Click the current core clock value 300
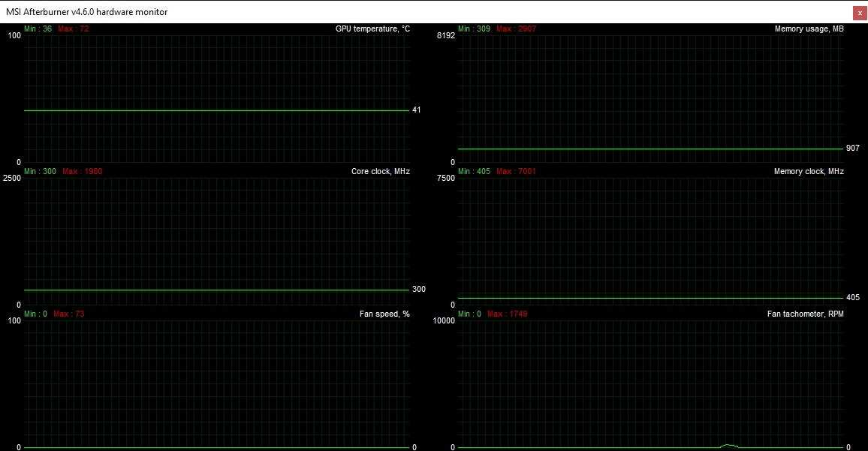Screen dimensions: 868x451 click(x=418, y=290)
